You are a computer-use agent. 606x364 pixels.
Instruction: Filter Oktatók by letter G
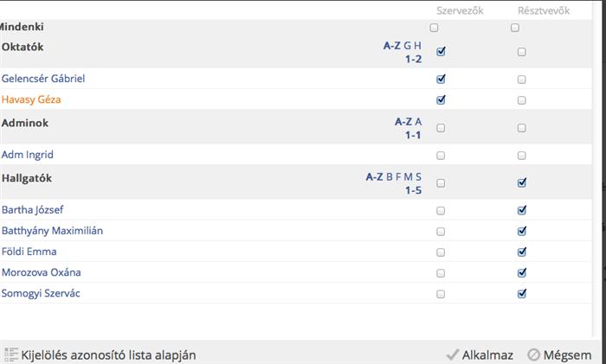click(408, 46)
